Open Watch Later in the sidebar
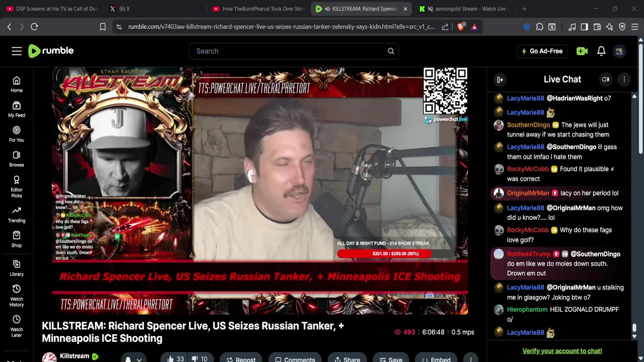Viewport: 644px width, 362px height. click(17, 327)
